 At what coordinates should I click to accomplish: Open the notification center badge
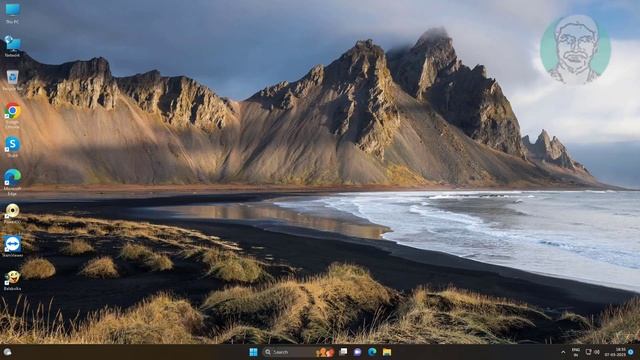pos(631,352)
